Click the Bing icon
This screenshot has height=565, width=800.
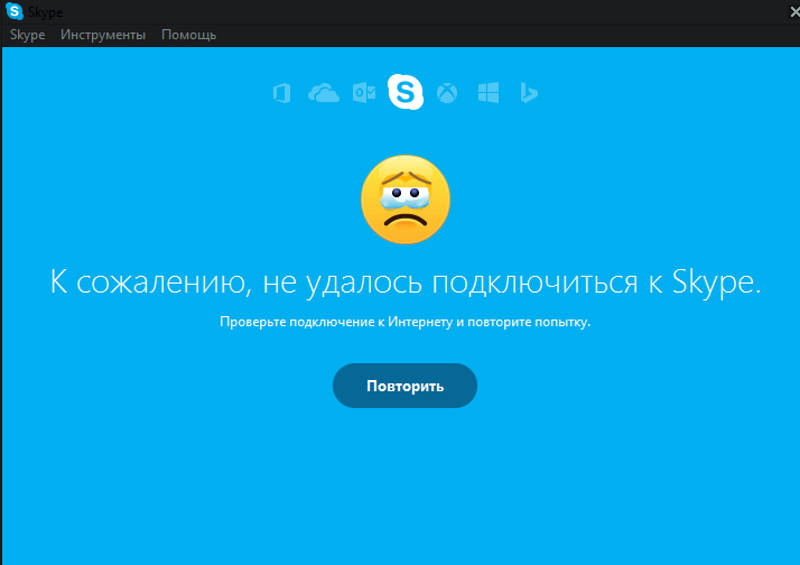pos(529,93)
